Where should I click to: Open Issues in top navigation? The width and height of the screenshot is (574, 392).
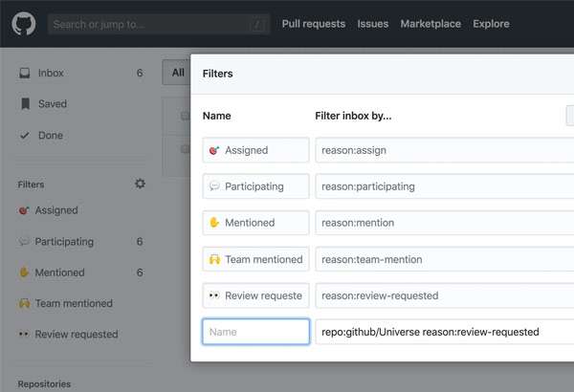tap(372, 24)
